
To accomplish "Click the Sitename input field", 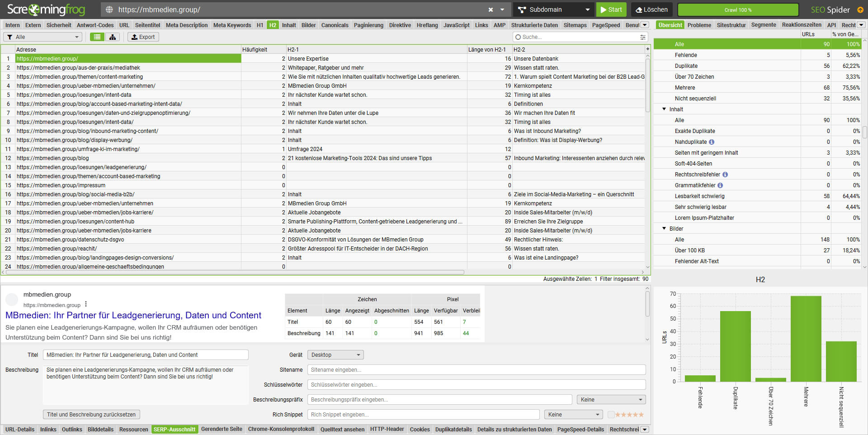I will click(x=476, y=370).
